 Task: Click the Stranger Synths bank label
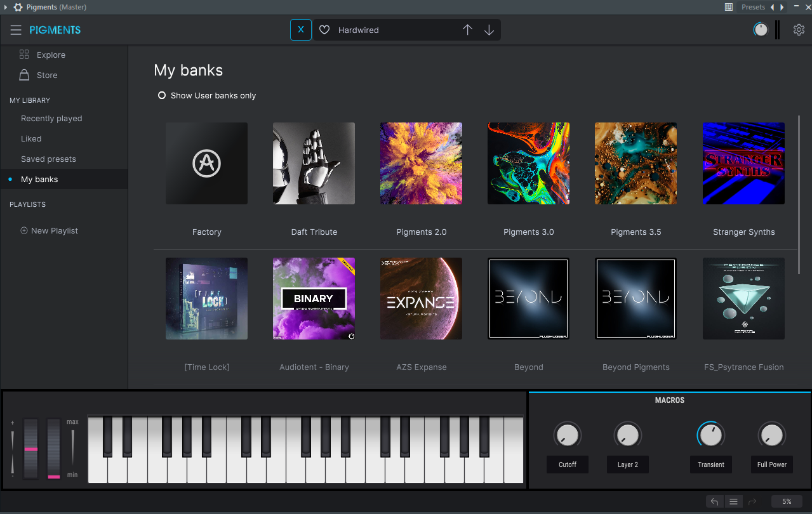[x=744, y=232]
